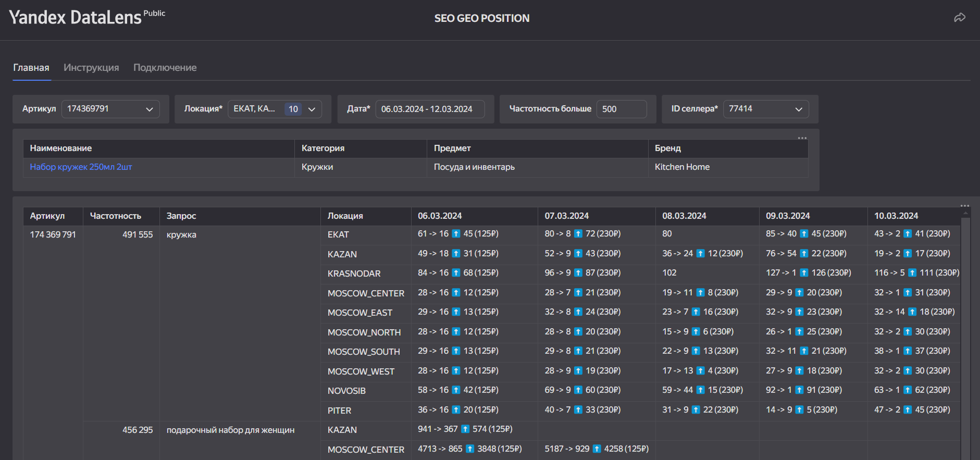Click the Бренд column header
Image resolution: width=980 pixels, height=460 pixels.
pyautogui.click(x=728, y=148)
